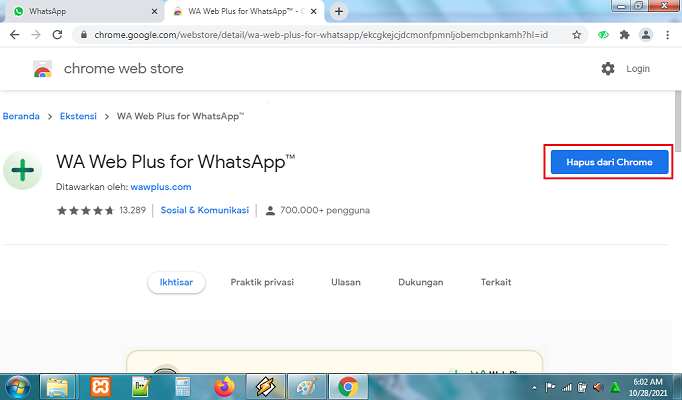Click the speaker volume tray icon
This screenshot has width=682, height=400.
click(598, 387)
